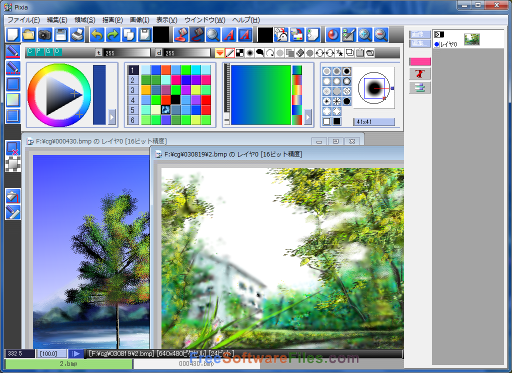Toggle the diagonal line draw mode button
This screenshot has height=373, width=512.
click(230, 53)
